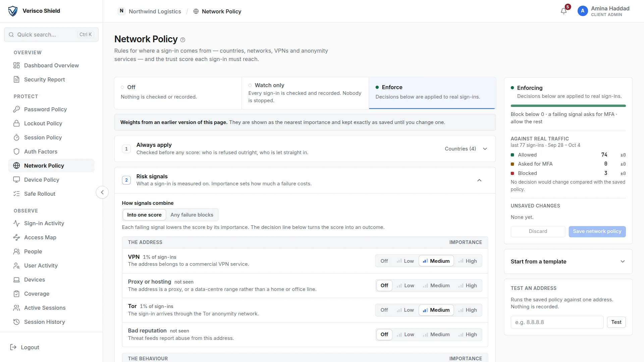Screen dimensions: 644x362
Task: Click the Lockout Policy padlock icon
Action: click(x=16, y=123)
